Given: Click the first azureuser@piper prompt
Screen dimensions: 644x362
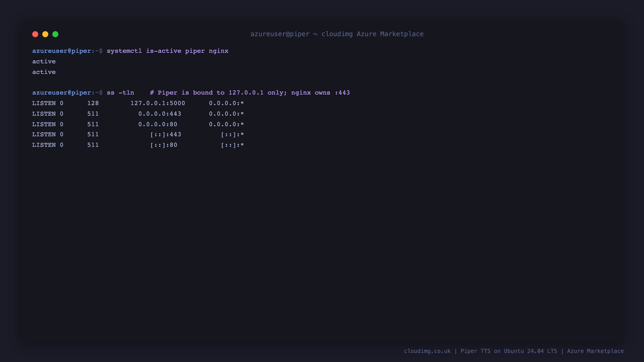Looking at the screenshot, I should [x=62, y=51].
